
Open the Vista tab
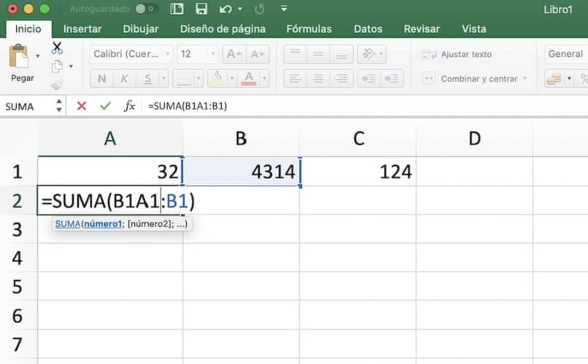(x=474, y=29)
